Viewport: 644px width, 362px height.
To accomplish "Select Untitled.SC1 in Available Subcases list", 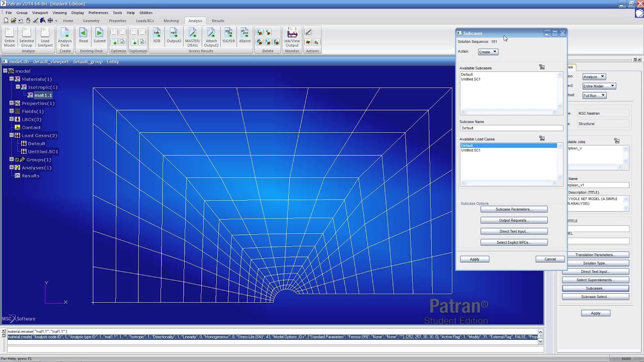I will pyautogui.click(x=470, y=79).
